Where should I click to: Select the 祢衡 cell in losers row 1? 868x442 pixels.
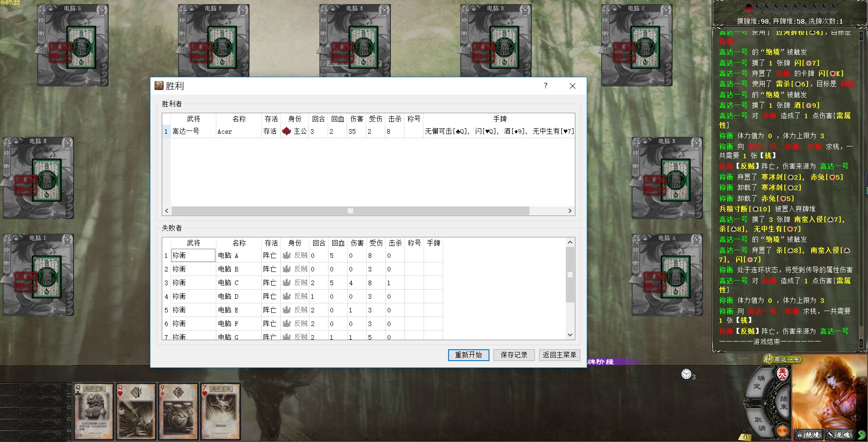(193, 256)
